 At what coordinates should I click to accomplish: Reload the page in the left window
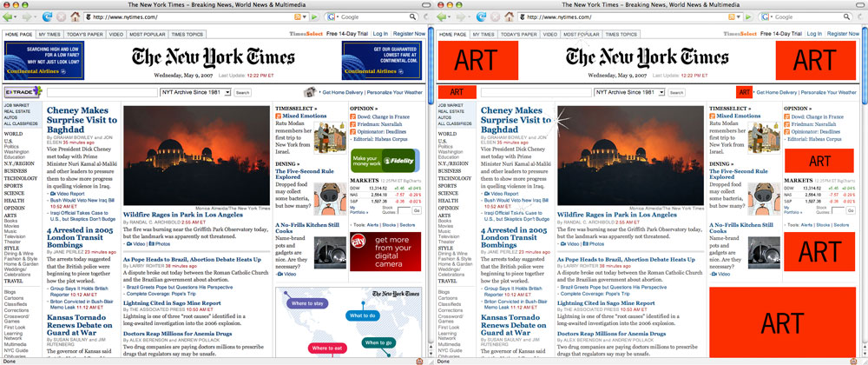tap(47, 17)
